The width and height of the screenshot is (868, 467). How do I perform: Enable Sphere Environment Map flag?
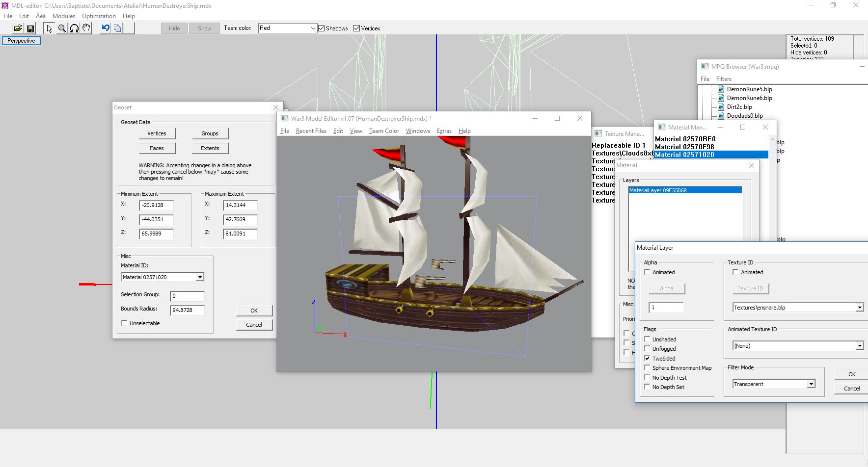click(x=647, y=368)
